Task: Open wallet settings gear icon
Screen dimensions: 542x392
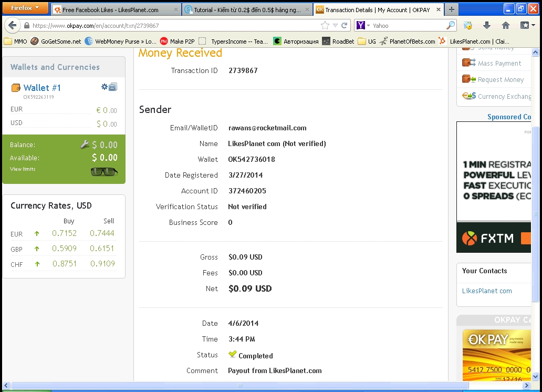Action: (x=104, y=87)
